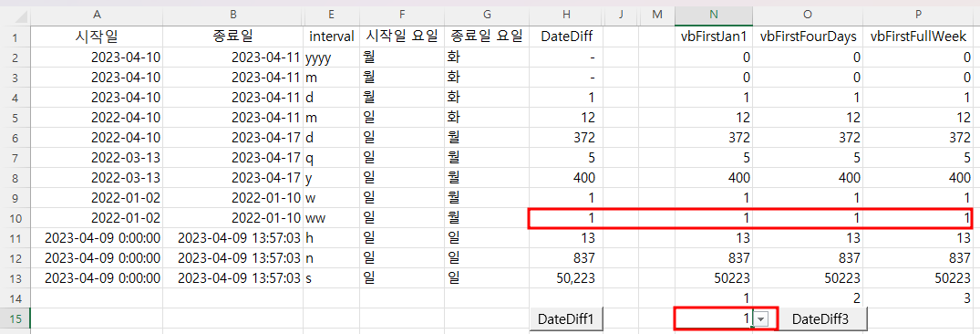Screen dimensions: 980x334
Task: Click the 'h' interval cell
Action: [331, 238]
